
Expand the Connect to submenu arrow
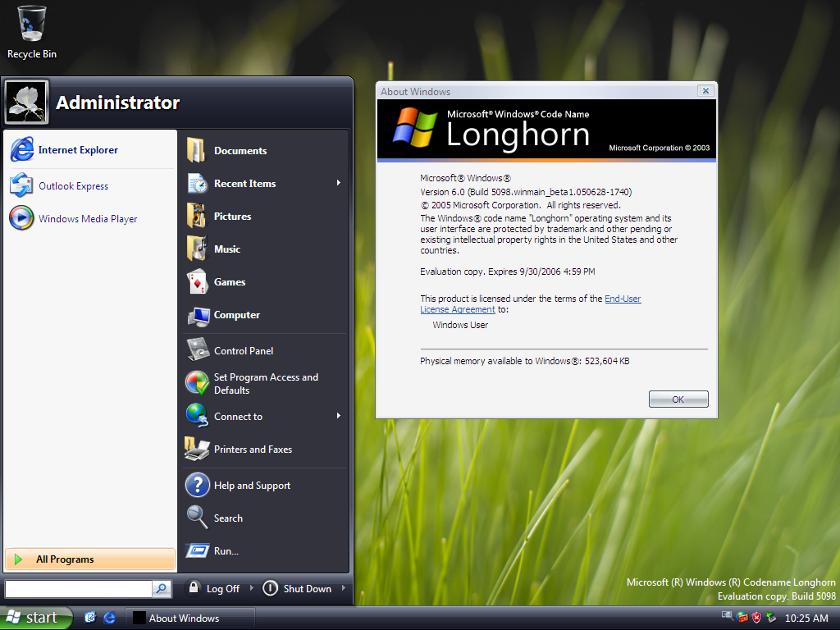point(338,417)
